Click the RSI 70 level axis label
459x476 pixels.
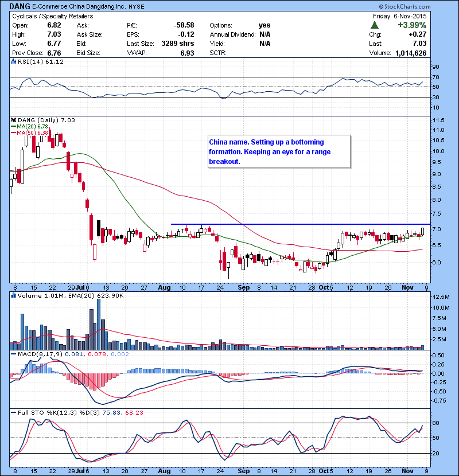tap(435, 77)
